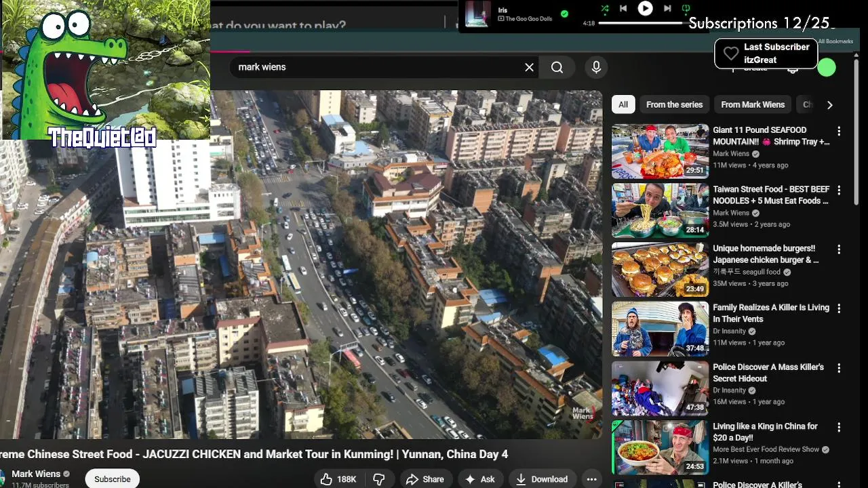Dislike the video with thumbs-down icon
The width and height of the screenshot is (868, 488).
[x=380, y=479]
